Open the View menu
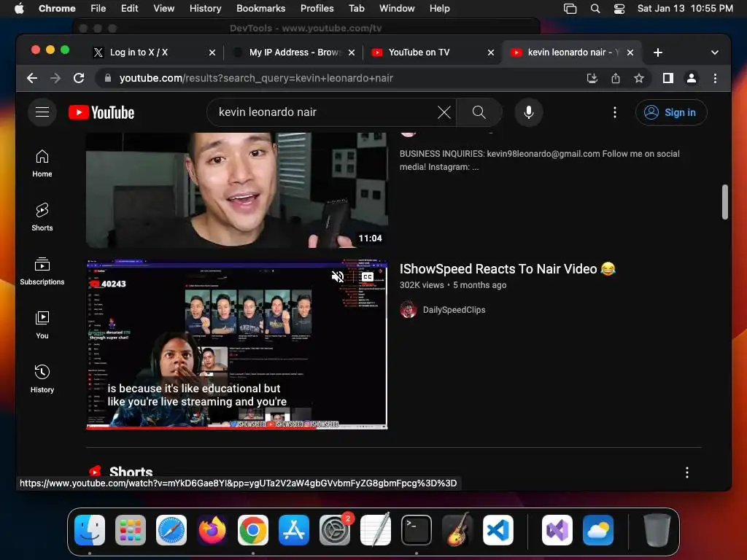747x560 pixels. pos(163,9)
